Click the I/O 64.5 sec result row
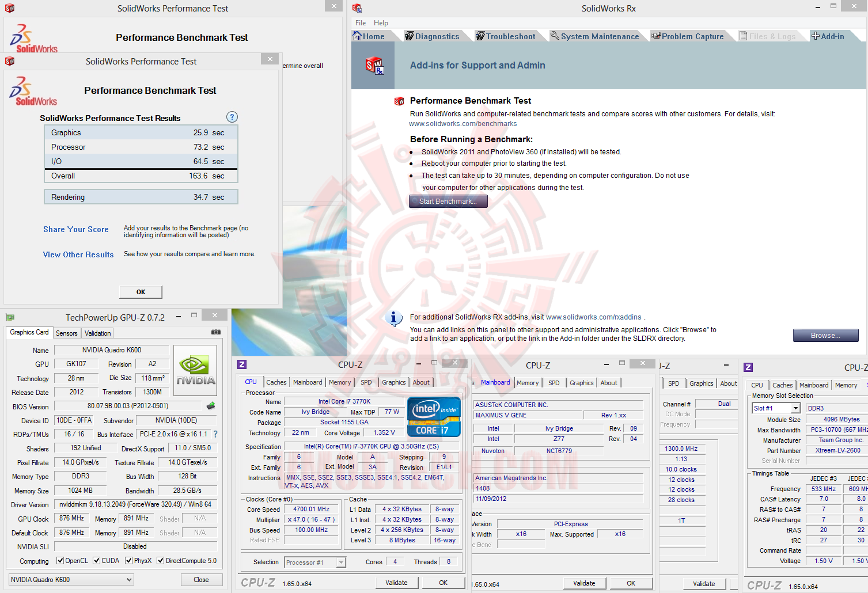 coord(141,161)
